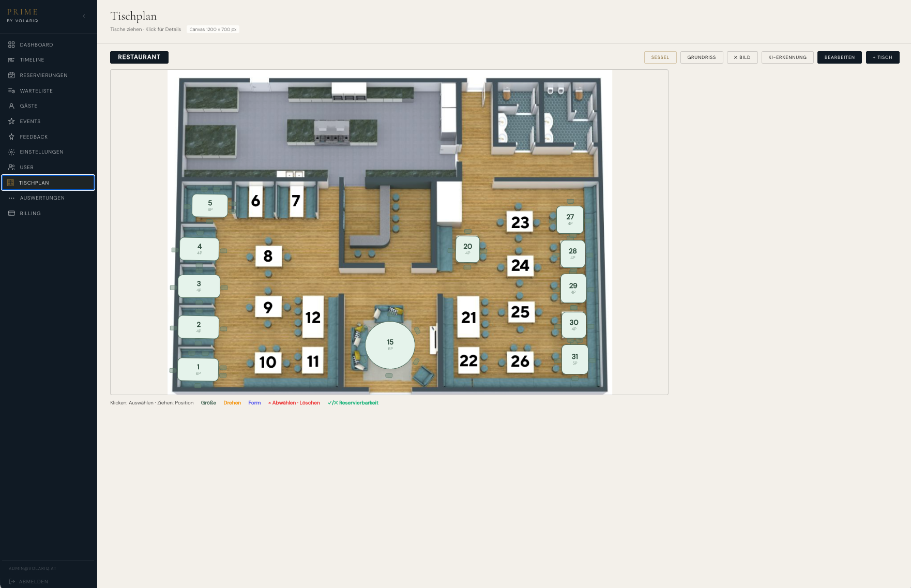The width and height of the screenshot is (911, 588).
Task: Select table 2 (4P) on the plan
Action: click(x=199, y=327)
